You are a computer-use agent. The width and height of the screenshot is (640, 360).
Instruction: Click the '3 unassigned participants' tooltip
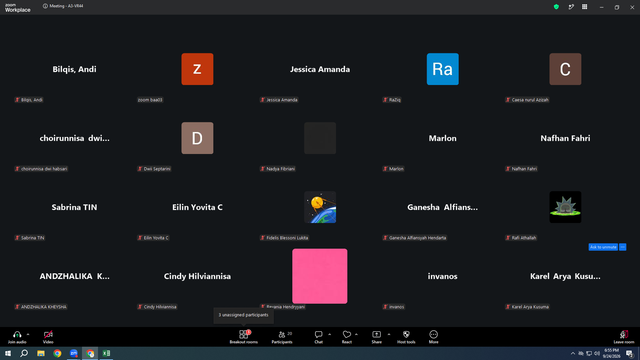click(243, 315)
